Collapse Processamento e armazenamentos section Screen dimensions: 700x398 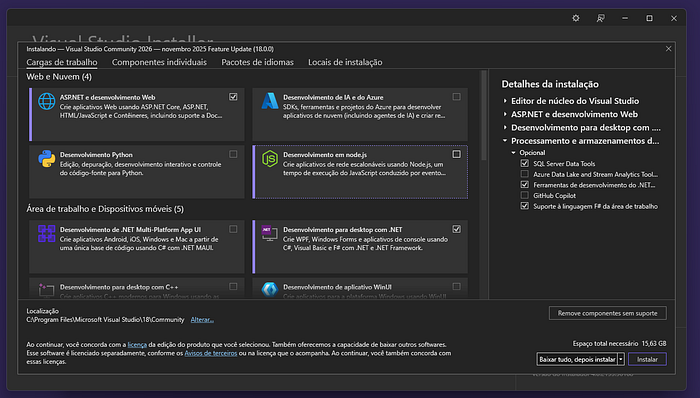(505, 141)
